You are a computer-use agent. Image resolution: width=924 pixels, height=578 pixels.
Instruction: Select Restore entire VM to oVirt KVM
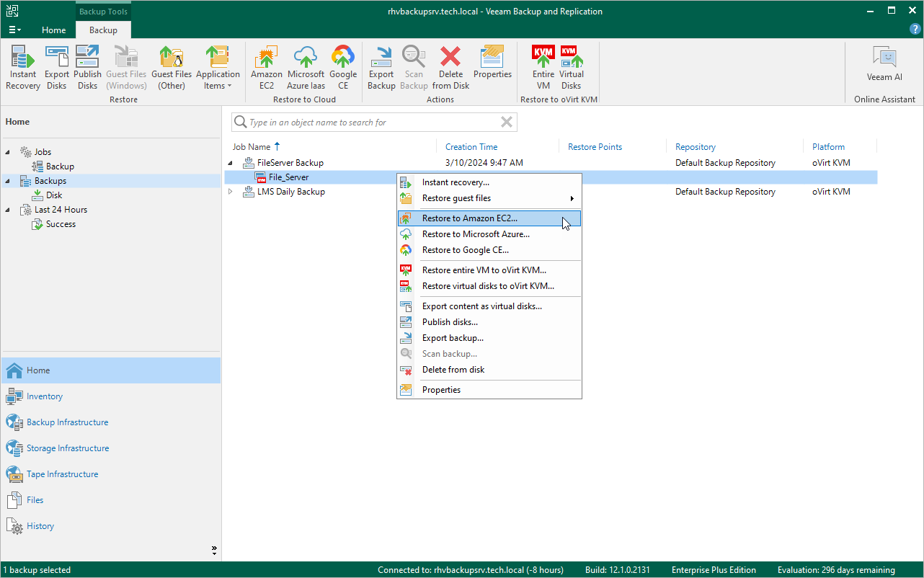(x=489, y=270)
